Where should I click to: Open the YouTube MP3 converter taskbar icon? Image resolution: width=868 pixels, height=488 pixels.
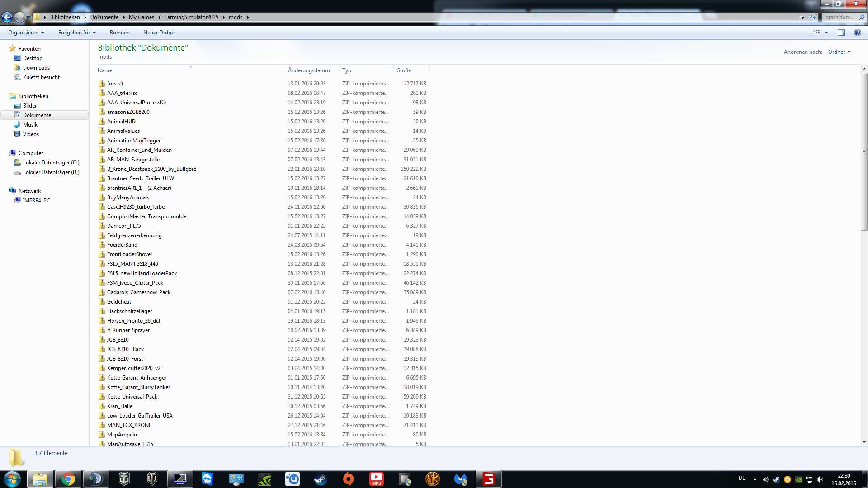[x=377, y=479]
